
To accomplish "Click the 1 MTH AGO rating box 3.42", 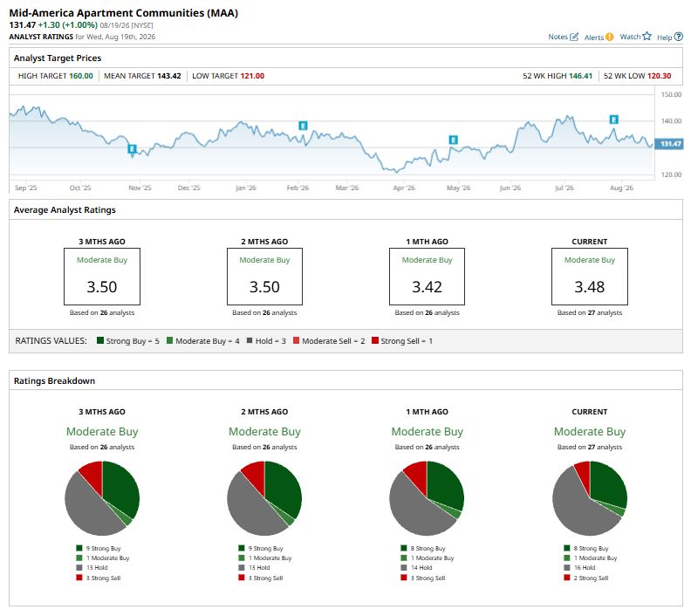I will [x=427, y=277].
